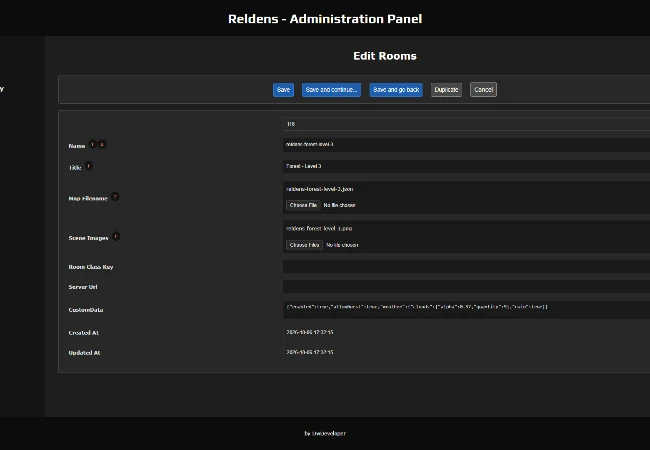Click the Created At timestamp value
650x450 pixels.
pyautogui.click(x=310, y=332)
